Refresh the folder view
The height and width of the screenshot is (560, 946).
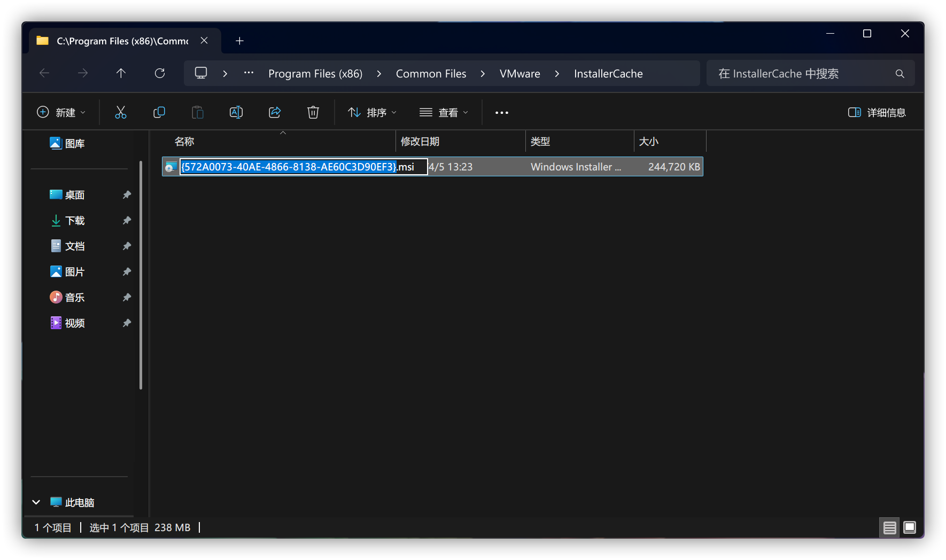(x=159, y=73)
